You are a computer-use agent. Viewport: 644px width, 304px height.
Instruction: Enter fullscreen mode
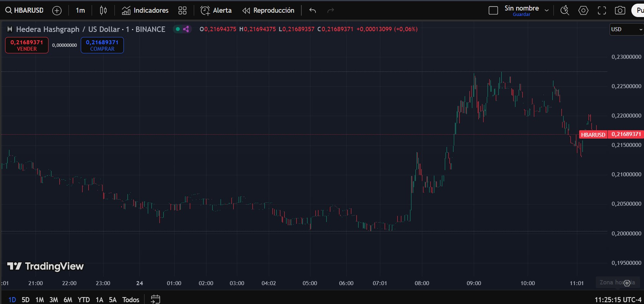click(602, 11)
